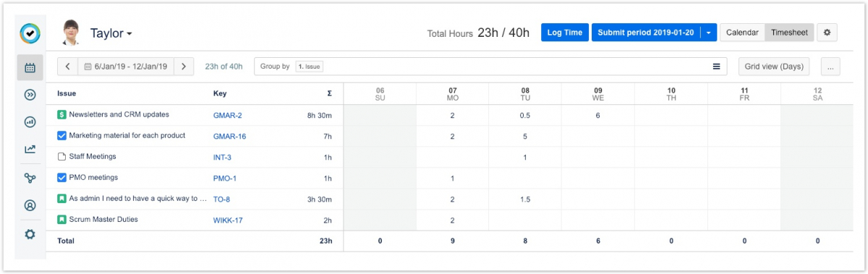Go to previous week arrow

pyautogui.click(x=67, y=67)
